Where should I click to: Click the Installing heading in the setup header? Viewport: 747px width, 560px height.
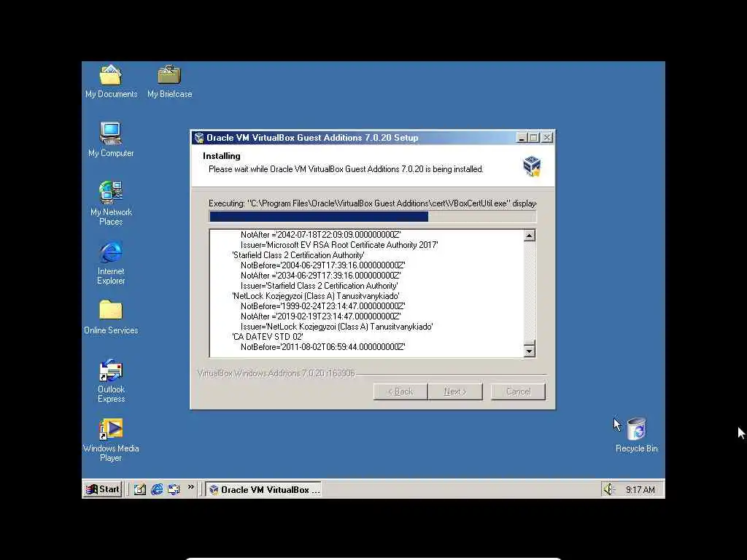(222, 156)
